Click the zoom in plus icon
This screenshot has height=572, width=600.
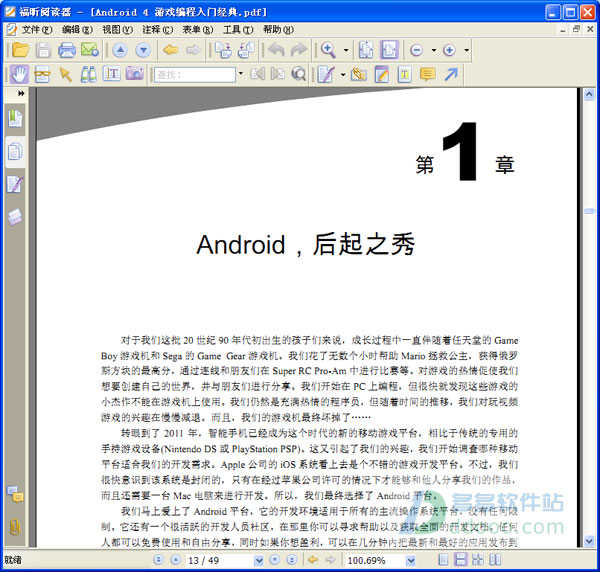[449, 50]
